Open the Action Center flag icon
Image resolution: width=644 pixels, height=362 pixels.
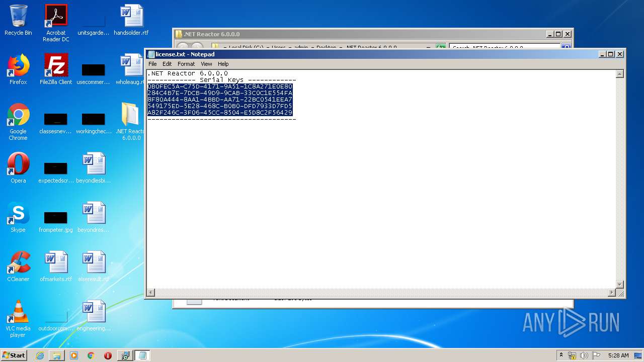596,355
